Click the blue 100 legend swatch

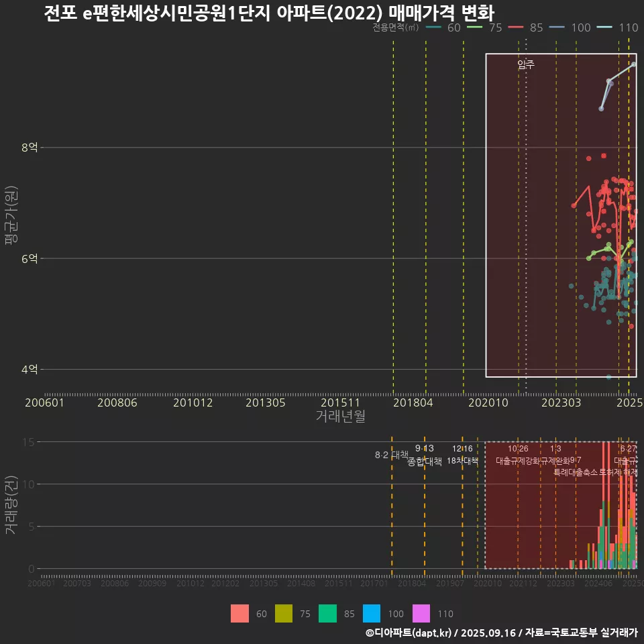[371, 614]
